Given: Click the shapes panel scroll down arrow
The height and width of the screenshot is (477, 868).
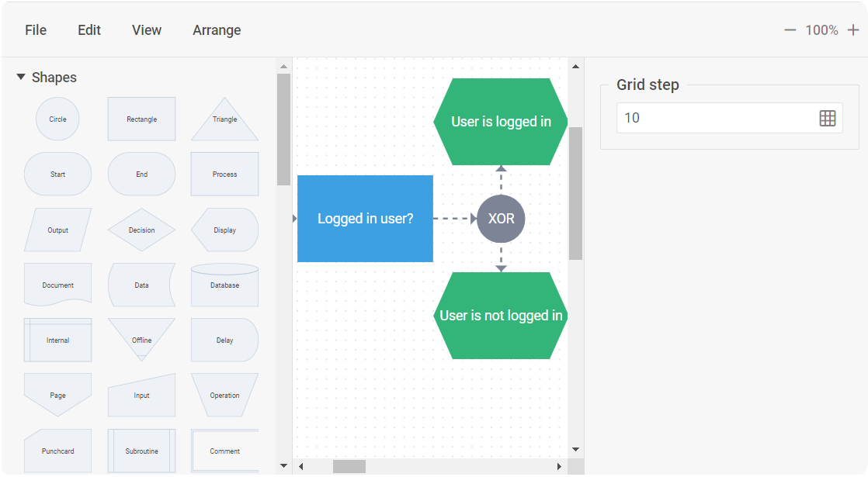Looking at the screenshot, I should (x=283, y=466).
